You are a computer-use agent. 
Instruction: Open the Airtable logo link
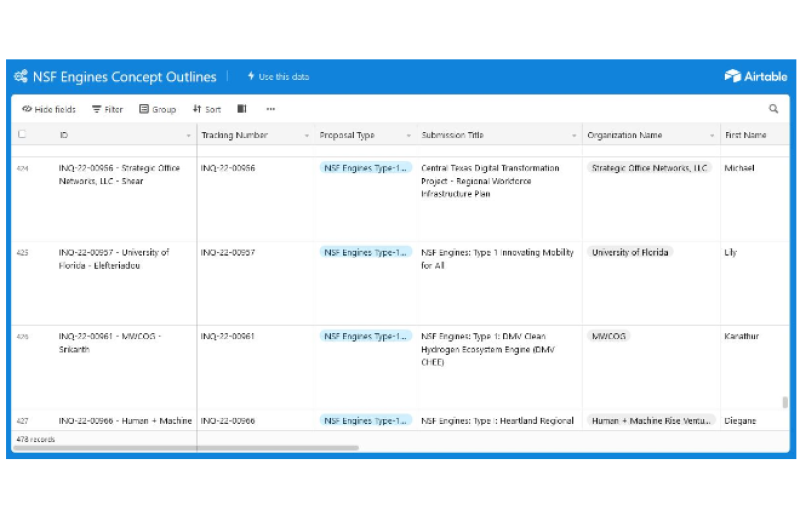coord(756,77)
